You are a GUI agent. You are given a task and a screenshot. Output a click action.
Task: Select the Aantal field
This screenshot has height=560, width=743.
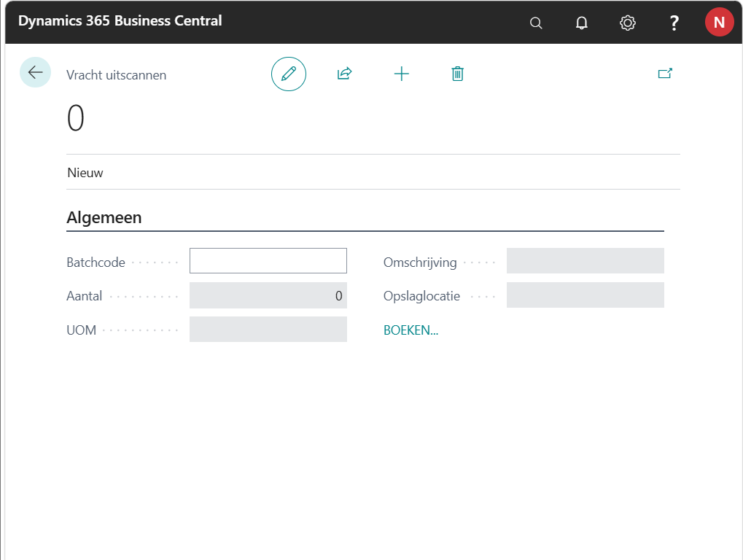coord(268,295)
